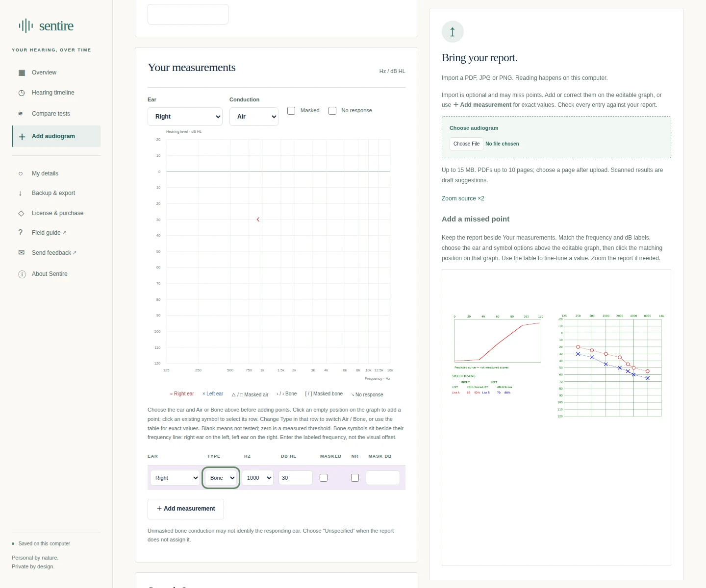706x588 pixels.
Task: Check the Masked box in the table row
Action: (324, 478)
